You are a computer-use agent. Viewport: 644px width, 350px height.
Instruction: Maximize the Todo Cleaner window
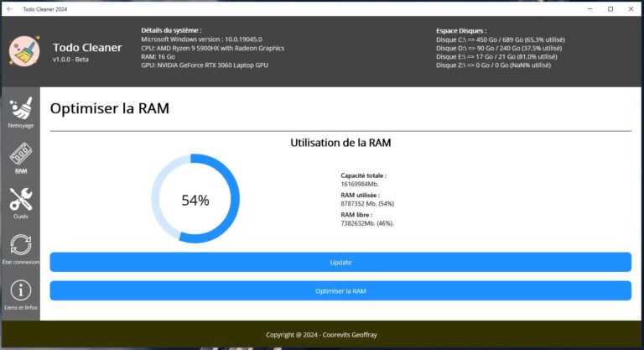tap(610, 8)
